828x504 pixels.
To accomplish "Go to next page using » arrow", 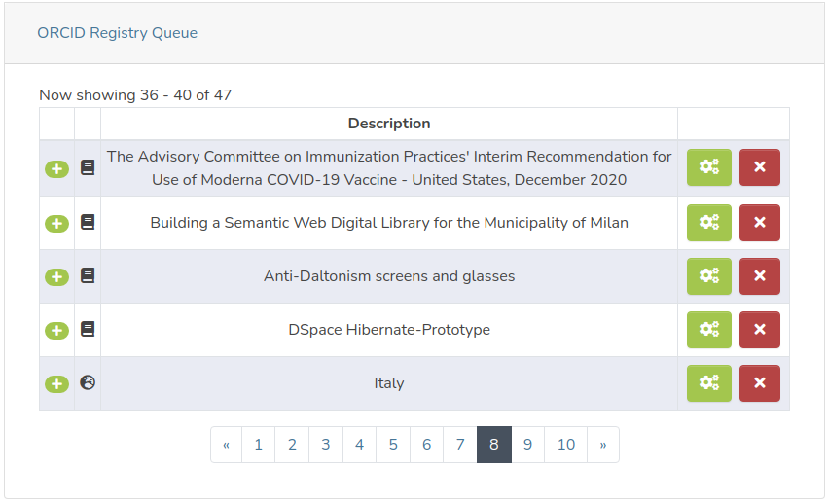I will coord(603,445).
